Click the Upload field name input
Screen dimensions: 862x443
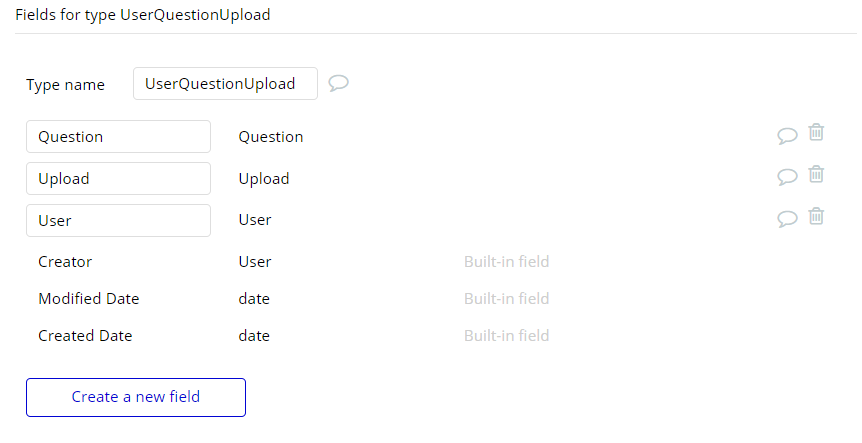(x=118, y=179)
